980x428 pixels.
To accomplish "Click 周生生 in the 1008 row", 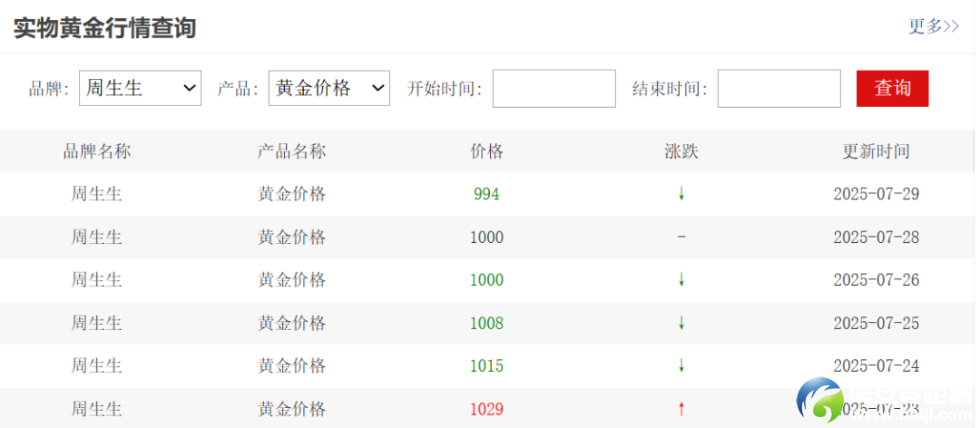I will 96,323.
